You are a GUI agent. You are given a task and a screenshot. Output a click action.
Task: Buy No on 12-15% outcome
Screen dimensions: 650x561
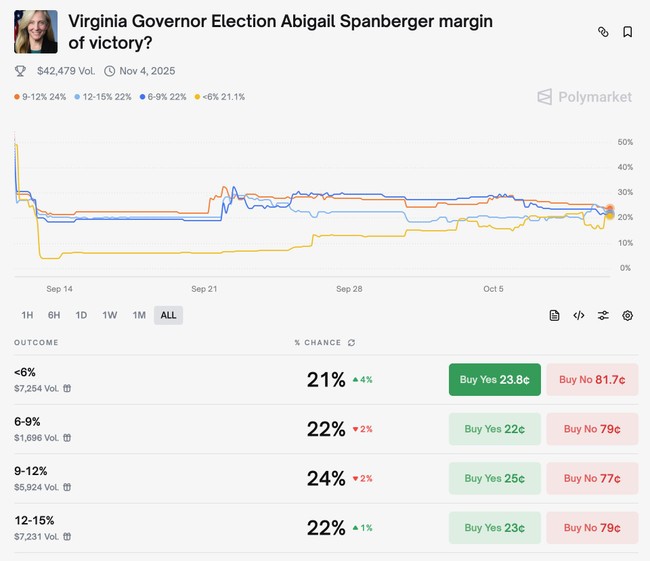(x=592, y=527)
